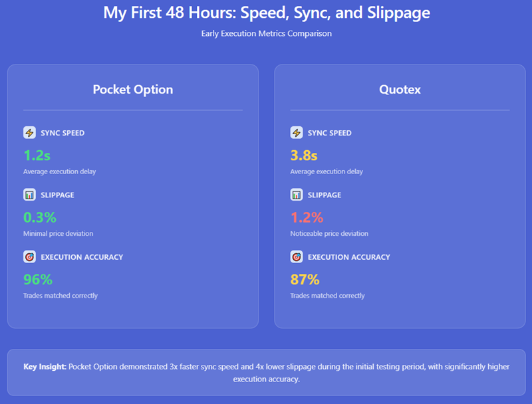The width and height of the screenshot is (532, 404).
Task: Click the main title about First 48 Hours
Action: pyautogui.click(x=266, y=13)
